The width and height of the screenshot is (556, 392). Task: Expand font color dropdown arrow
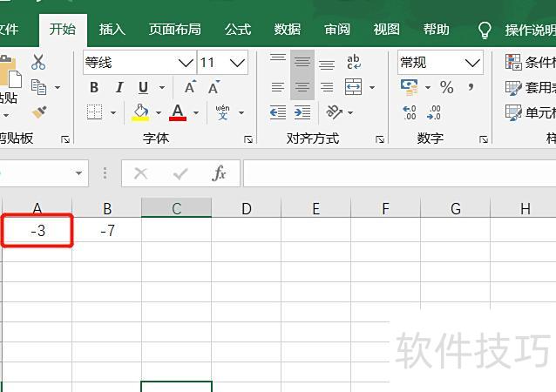pos(196,112)
